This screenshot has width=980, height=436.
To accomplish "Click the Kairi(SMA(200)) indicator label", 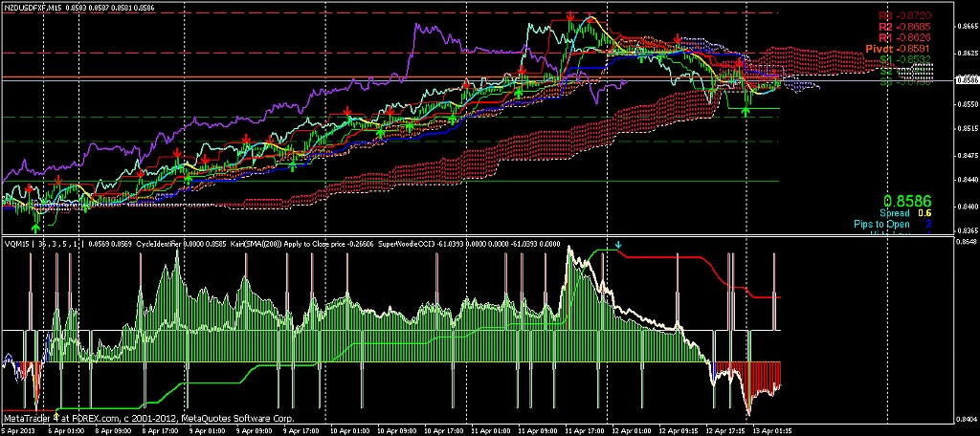I will (256, 244).
